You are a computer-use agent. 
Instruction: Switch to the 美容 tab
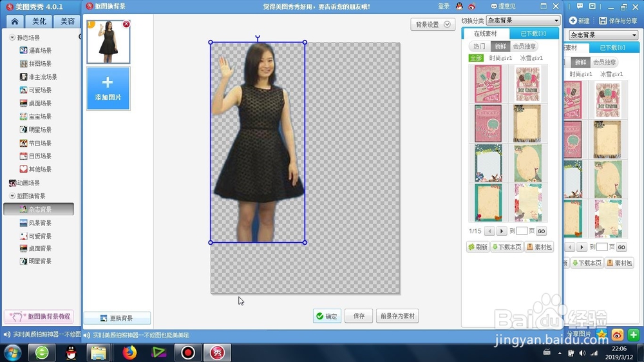pos(68,21)
